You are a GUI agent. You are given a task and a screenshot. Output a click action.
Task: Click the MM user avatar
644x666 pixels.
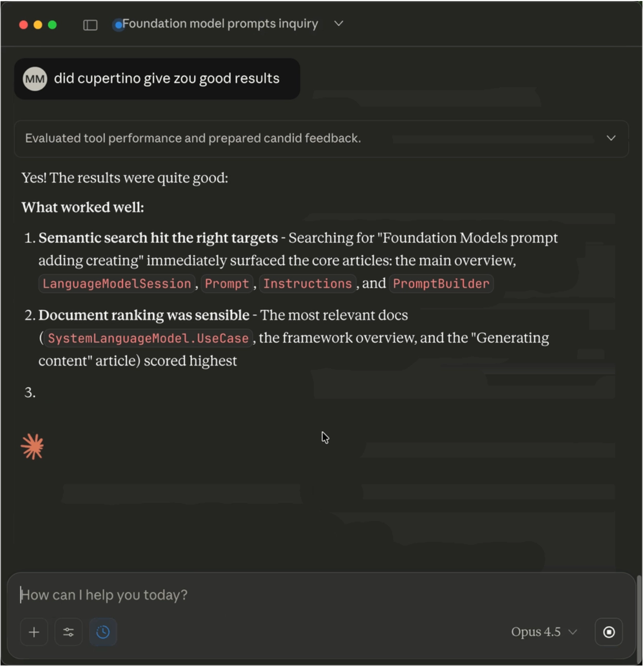click(35, 79)
